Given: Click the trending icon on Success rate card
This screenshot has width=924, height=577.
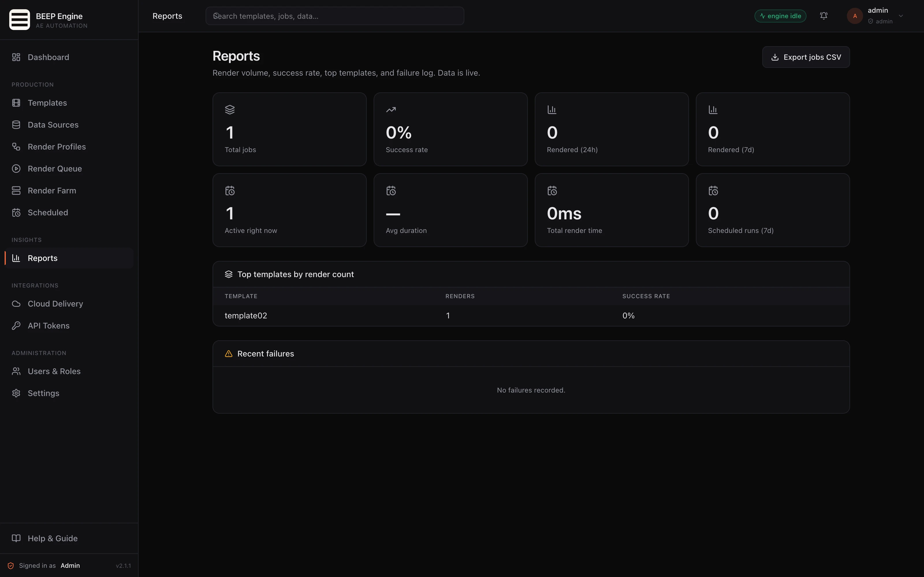Looking at the screenshot, I should tap(391, 109).
